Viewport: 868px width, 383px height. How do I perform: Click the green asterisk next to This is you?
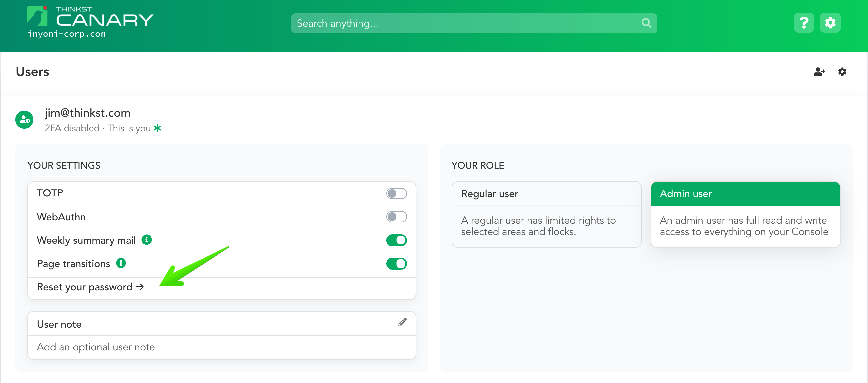pos(157,128)
